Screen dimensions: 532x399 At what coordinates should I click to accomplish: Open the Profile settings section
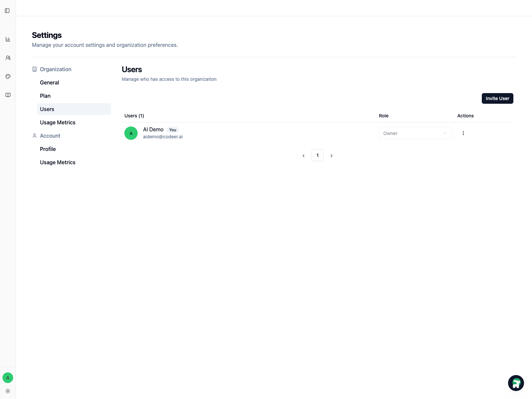point(48,149)
